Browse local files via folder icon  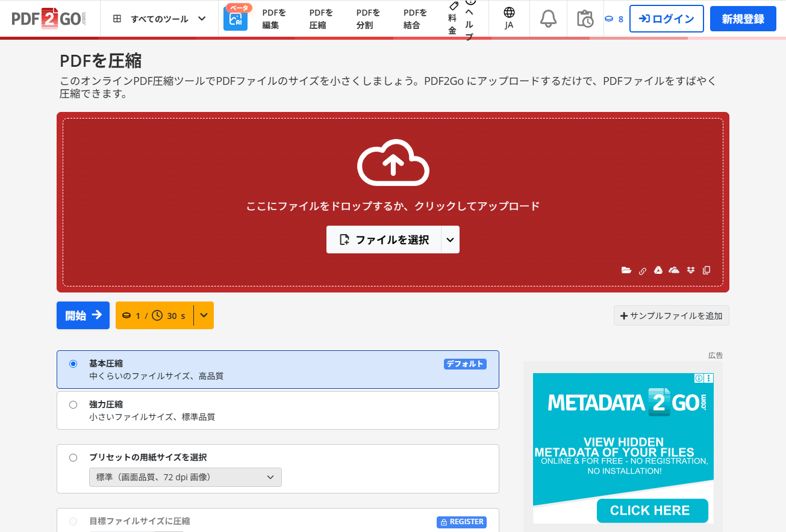(x=626, y=270)
